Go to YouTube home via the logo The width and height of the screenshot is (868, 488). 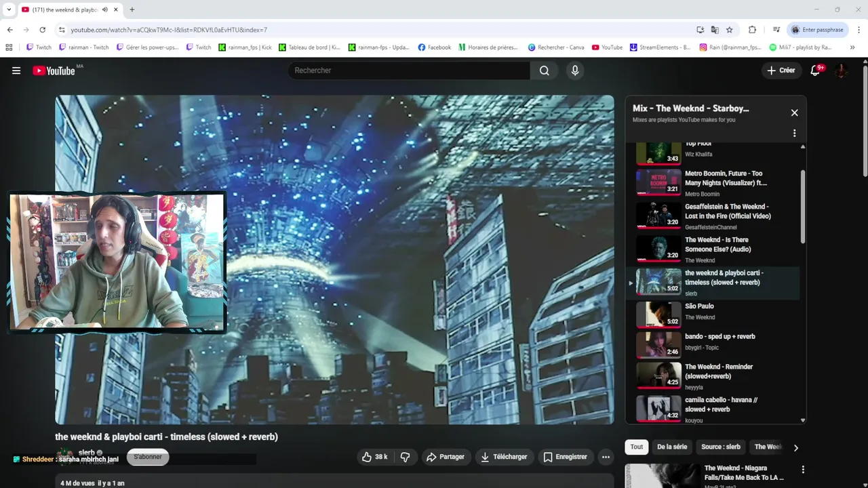click(54, 70)
